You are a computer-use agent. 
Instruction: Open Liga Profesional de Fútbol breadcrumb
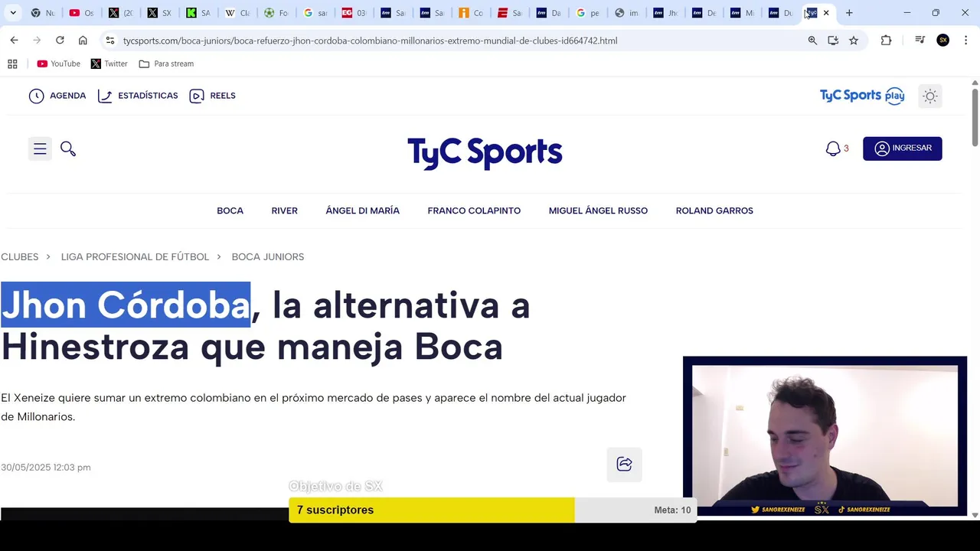pyautogui.click(x=135, y=257)
